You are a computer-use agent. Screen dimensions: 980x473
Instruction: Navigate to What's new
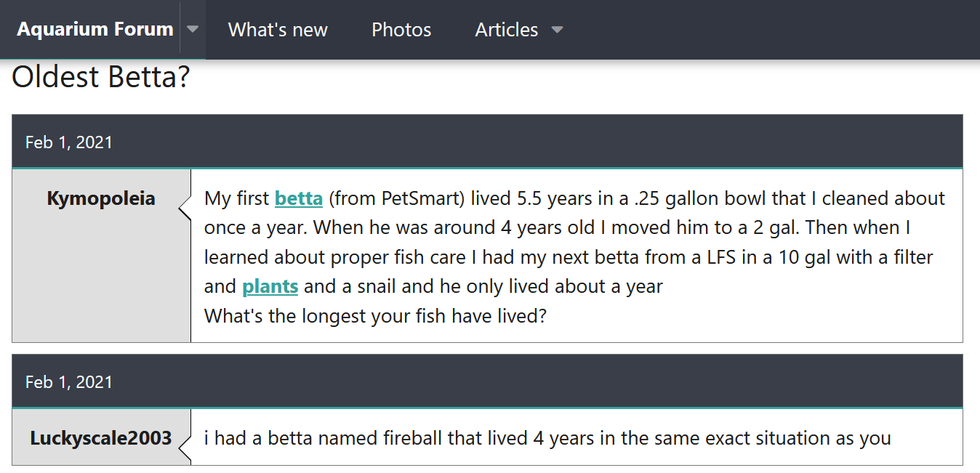click(278, 30)
